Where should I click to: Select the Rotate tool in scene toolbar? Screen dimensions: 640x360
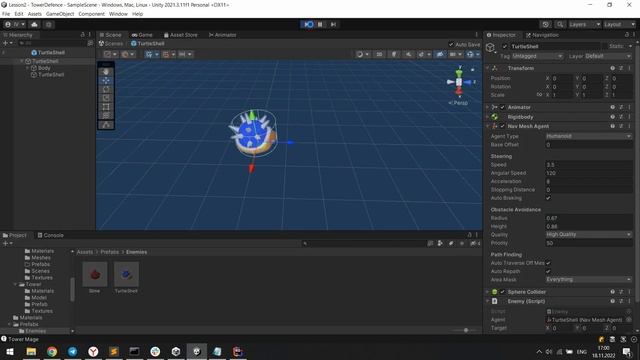[x=106, y=89]
